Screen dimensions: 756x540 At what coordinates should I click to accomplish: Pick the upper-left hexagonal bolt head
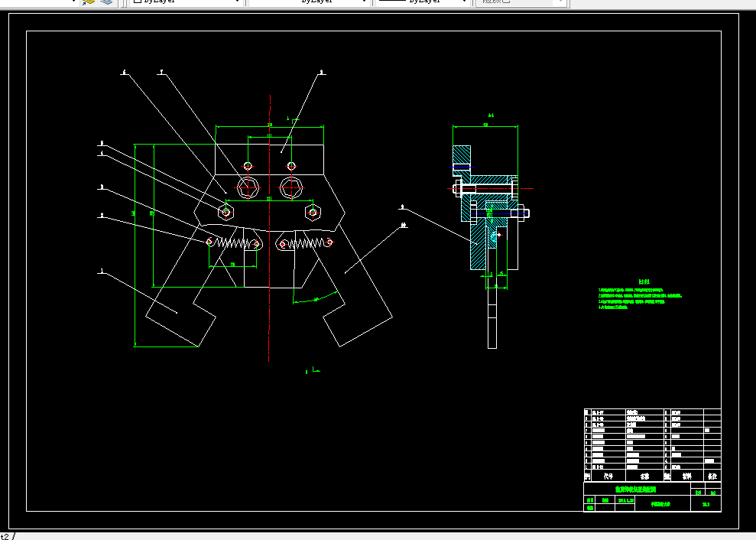[x=248, y=187]
